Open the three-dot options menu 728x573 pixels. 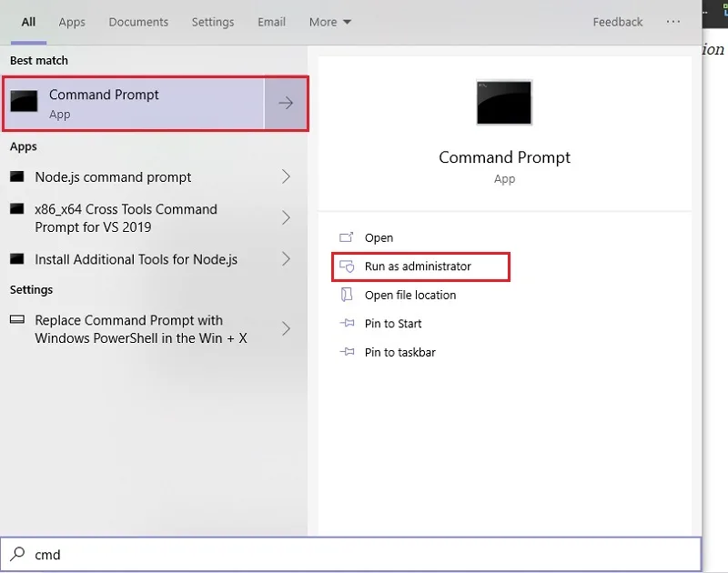click(672, 22)
